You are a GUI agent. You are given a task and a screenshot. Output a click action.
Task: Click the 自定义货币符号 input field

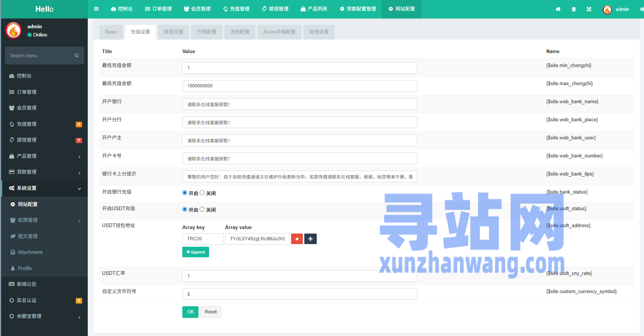pyautogui.click(x=300, y=294)
